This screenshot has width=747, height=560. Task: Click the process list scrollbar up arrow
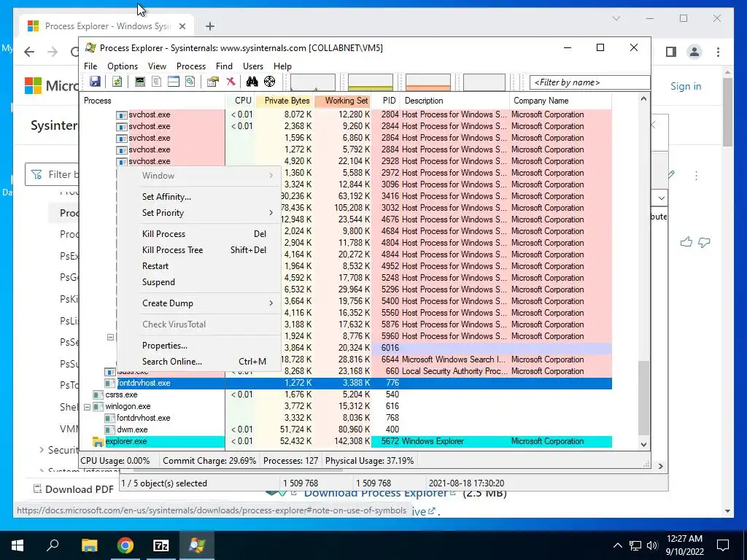[643, 99]
